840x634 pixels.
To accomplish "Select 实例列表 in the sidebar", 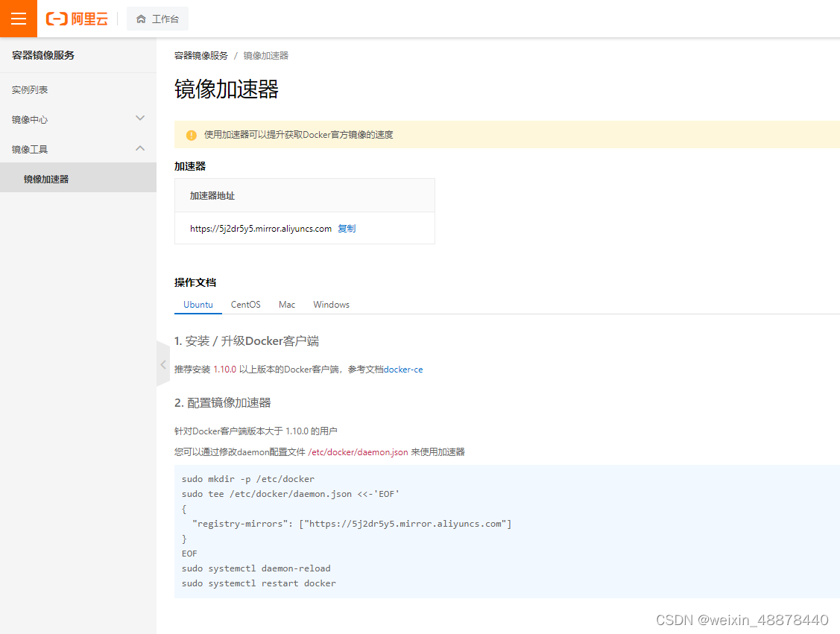I will click(x=30, y=89).
